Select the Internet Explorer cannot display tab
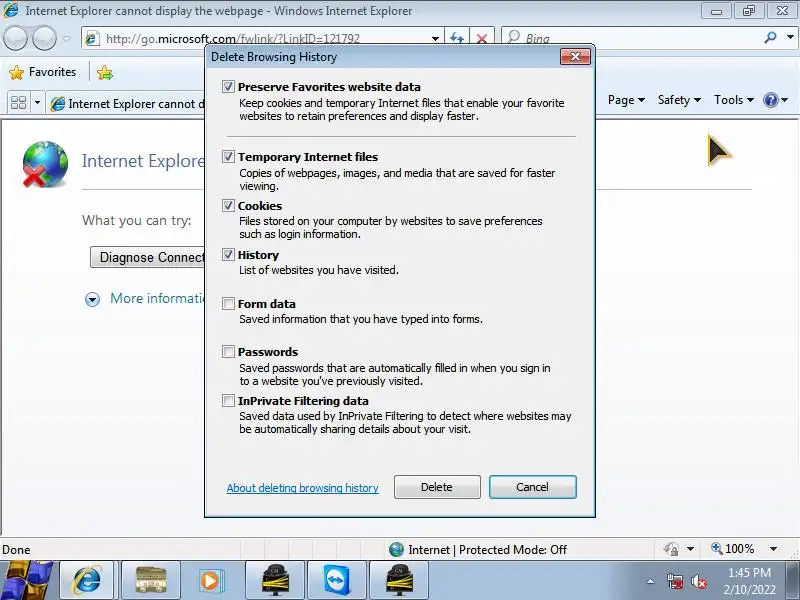Viewport: 800px width, 600px height. 127,104
